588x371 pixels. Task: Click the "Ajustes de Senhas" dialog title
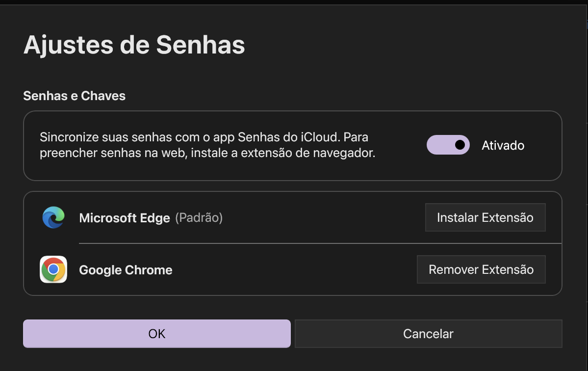(x=134, y=45)
